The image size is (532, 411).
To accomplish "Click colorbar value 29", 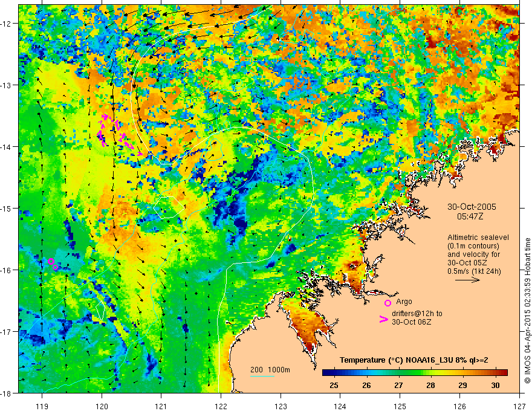I will tap(463, 385).
